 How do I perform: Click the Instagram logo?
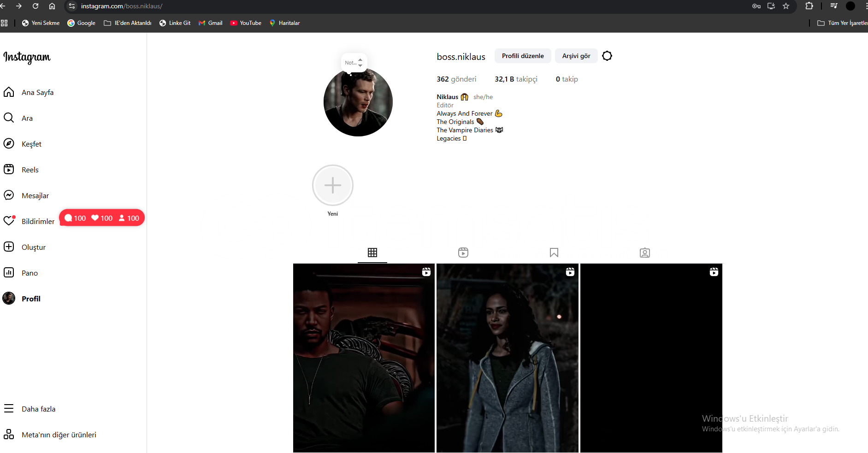click(27, 57)
